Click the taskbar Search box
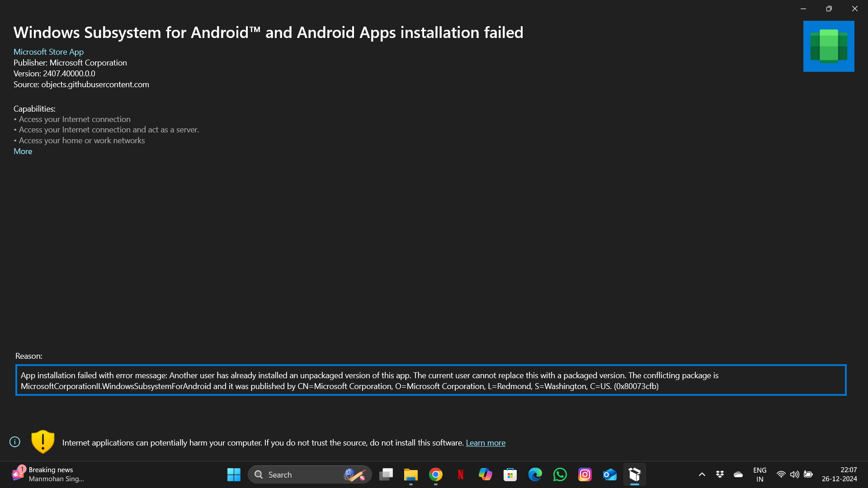868x488 pixels. coord(310,474)
